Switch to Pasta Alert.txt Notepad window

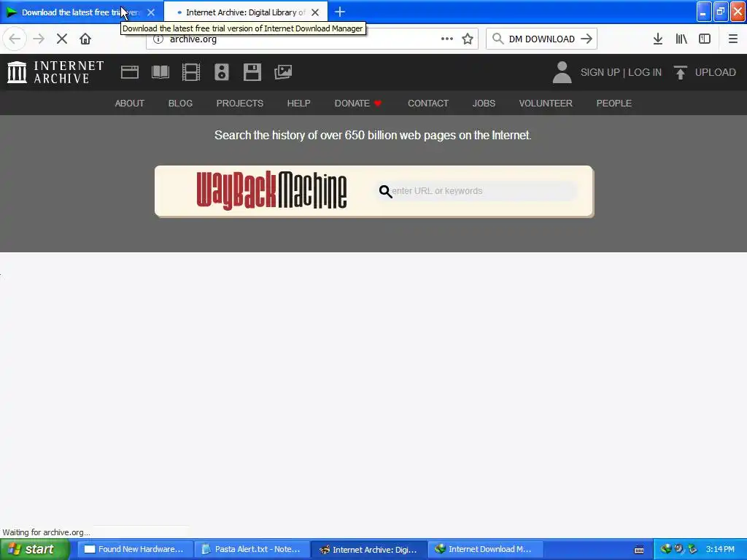tap(252, 549)
